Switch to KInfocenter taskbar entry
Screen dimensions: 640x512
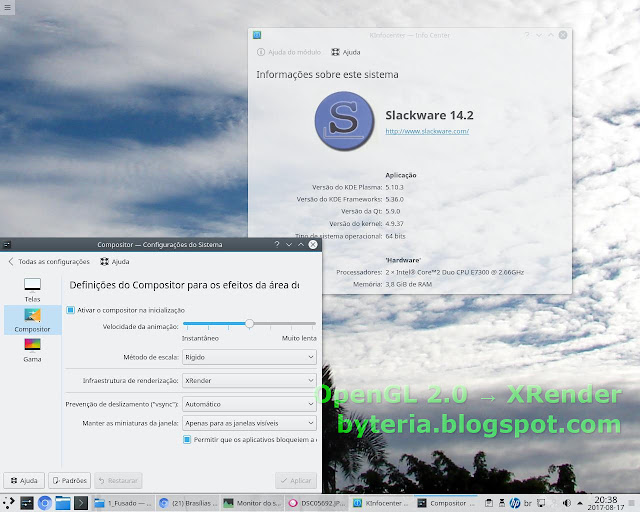[x=381, y=503]
